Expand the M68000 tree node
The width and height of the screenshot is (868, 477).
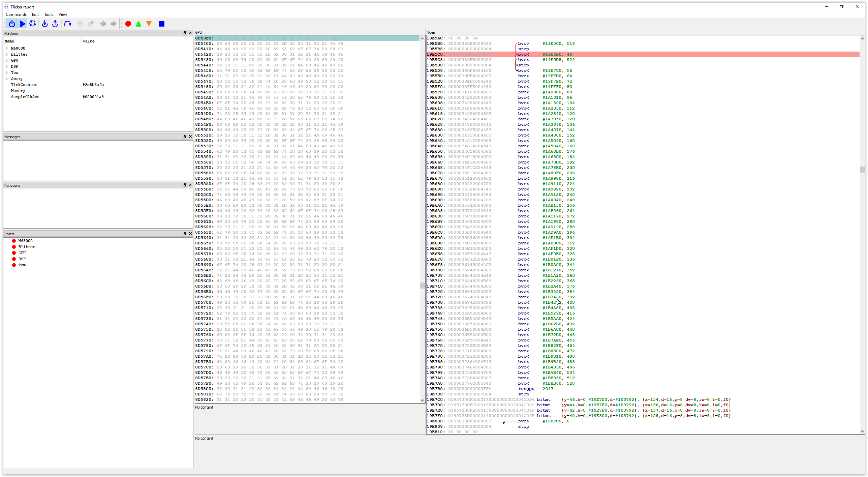point(7,48)
